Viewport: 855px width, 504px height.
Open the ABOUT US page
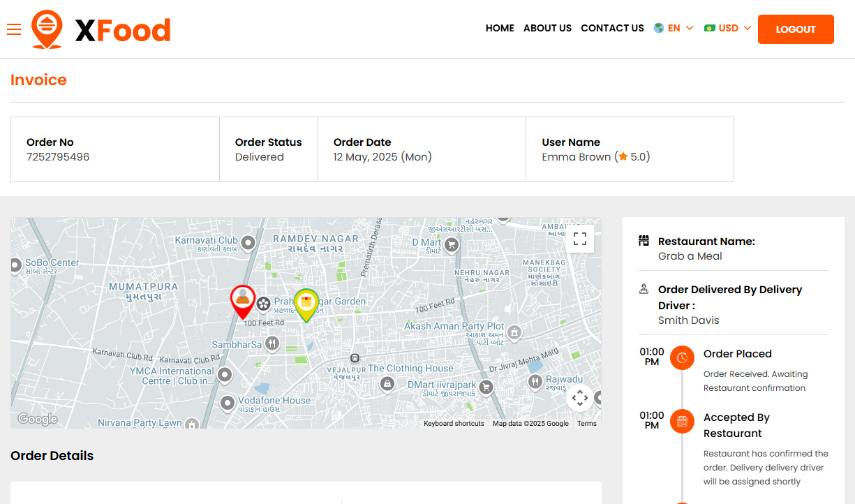click(547, 29)
